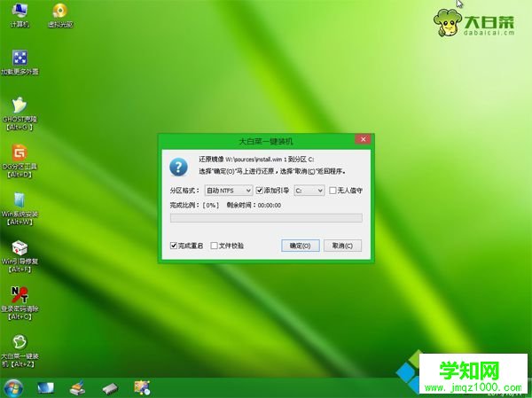This screenshot has height=398, width=532.
Task: Click the 完成比例 0% text
Action: [194, 206]
